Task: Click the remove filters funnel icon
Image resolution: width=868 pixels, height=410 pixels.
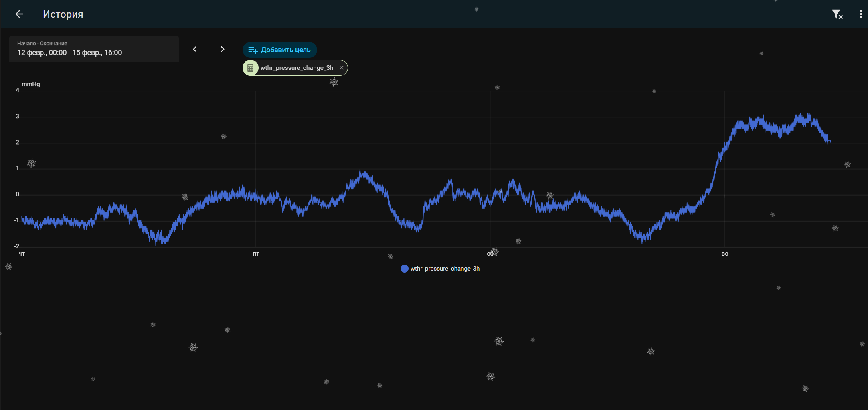Action: [x=837, y=14]
